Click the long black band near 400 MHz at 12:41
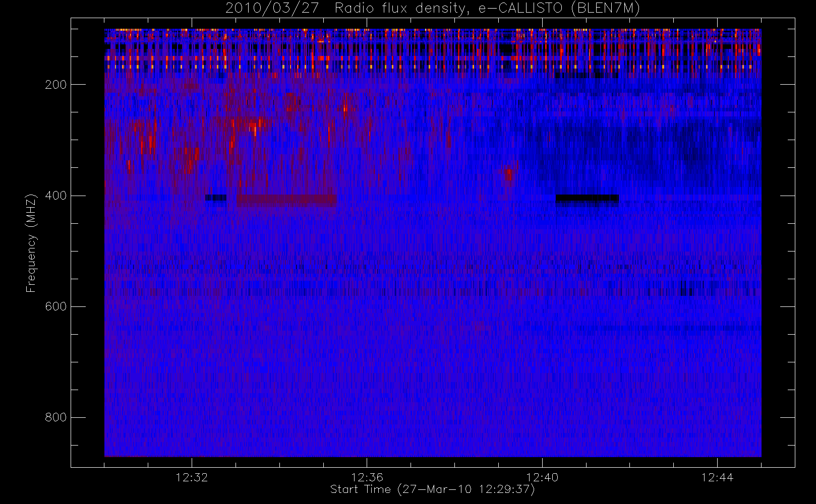 point(587,199)
